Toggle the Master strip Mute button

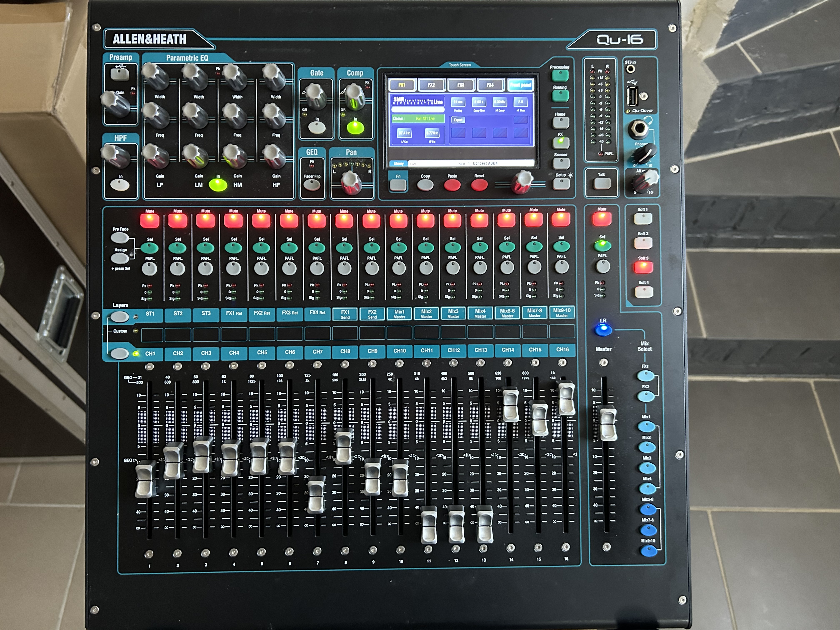(x=602, y=219)
